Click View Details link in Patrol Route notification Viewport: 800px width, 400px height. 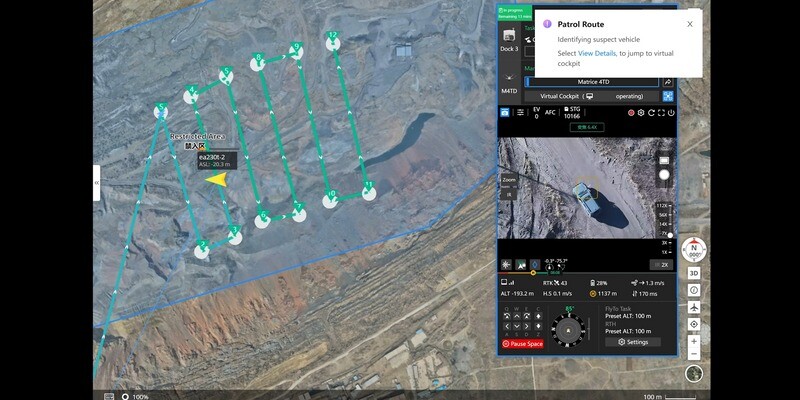click(597, 52)
